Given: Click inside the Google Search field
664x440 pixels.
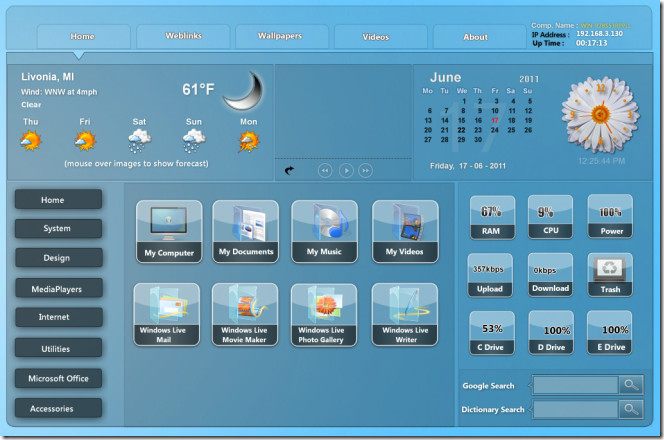Looking at the screenshot, I should coord(576,384).
